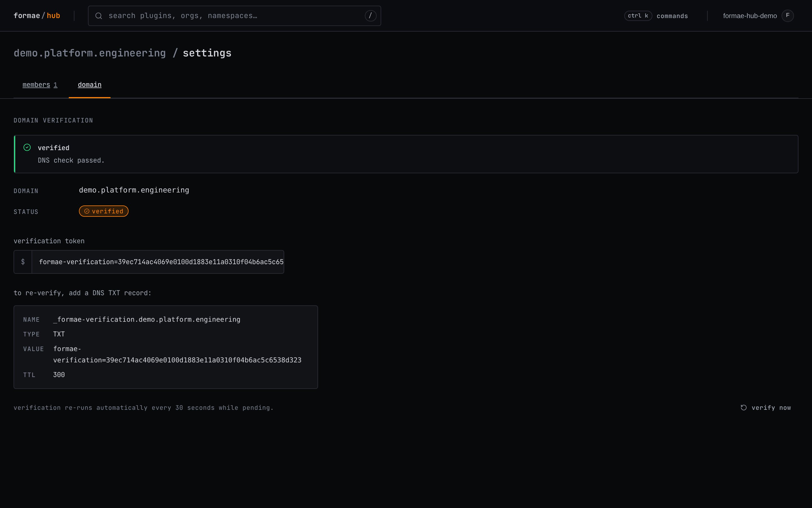
Task: Click _formae-verification.demo.platform.engineering record name
Action: coord(147,319)
